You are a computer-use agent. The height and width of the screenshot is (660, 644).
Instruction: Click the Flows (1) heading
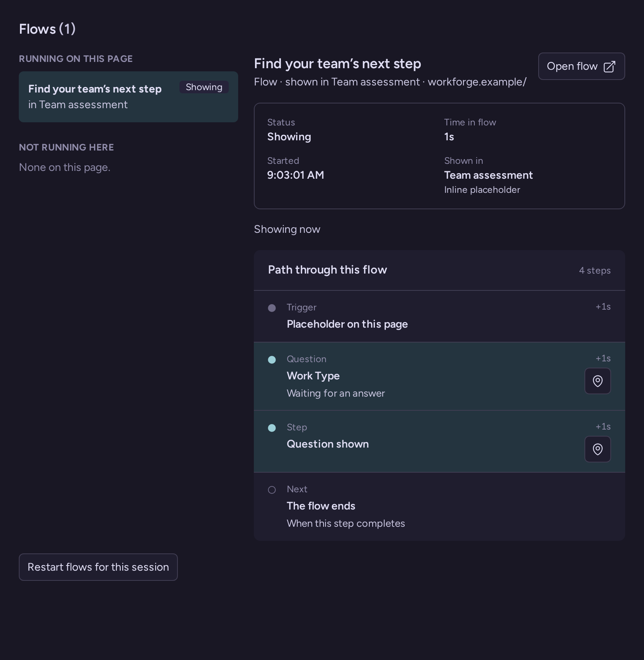(x=47, y=29)
